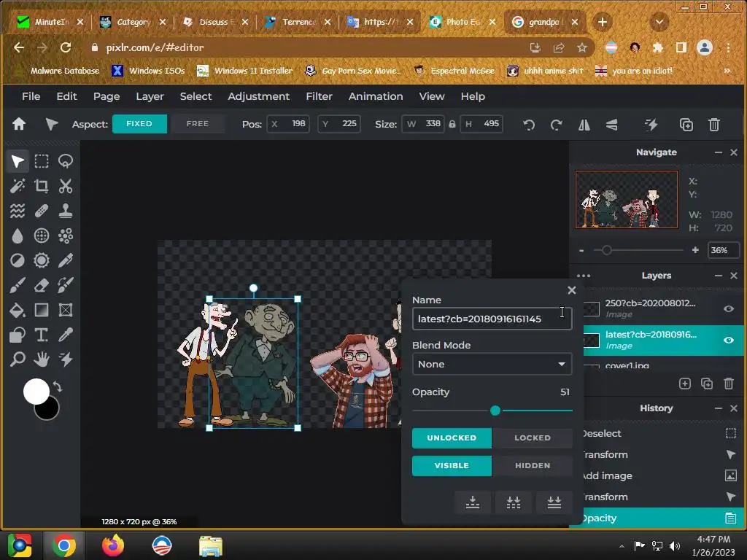Show hidden system tray icons
Image resolution: width=747 pixels, height=560 pixels.
click(622, 546)
